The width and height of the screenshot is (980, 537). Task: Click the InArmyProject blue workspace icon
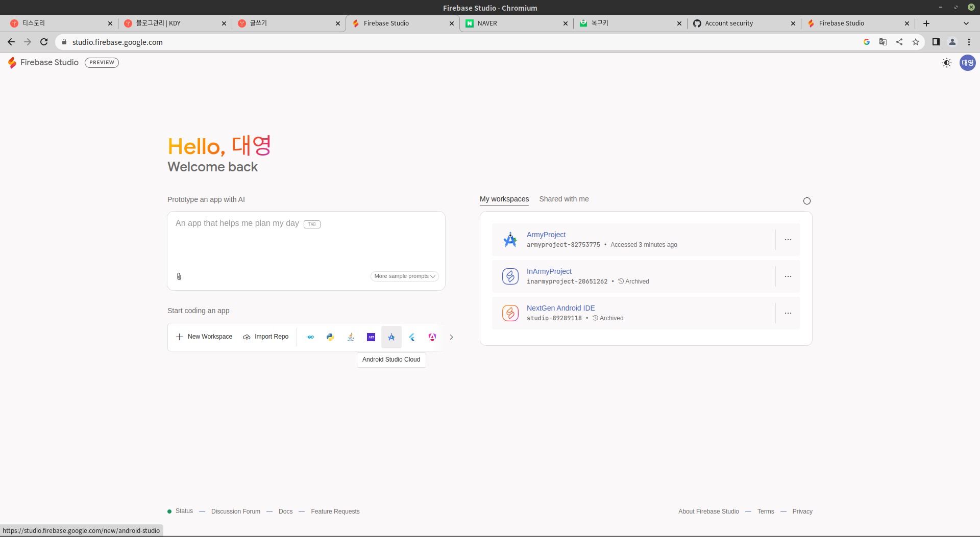[510, 276]
